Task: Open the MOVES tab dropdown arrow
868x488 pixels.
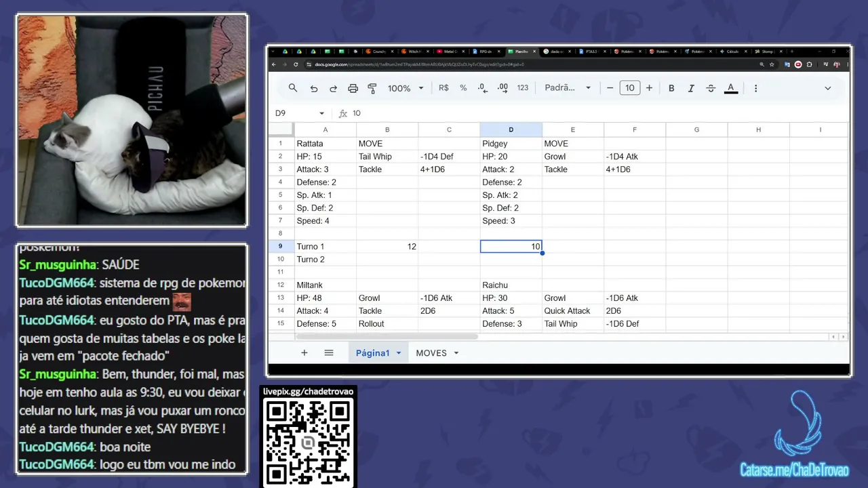Action: [456, 353]
